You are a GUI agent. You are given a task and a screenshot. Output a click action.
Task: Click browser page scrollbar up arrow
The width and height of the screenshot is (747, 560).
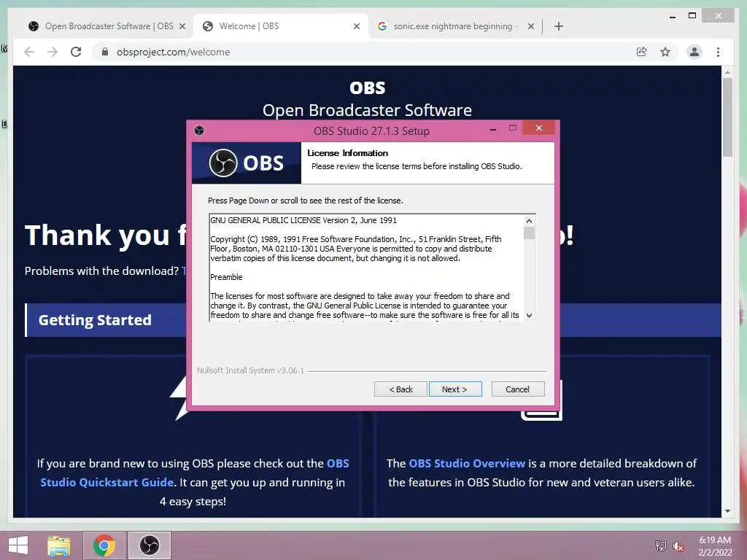point(727,72)
